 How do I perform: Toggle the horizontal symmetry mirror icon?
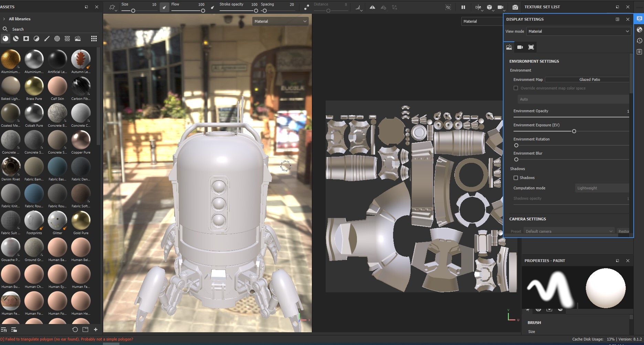click(372, 7)
